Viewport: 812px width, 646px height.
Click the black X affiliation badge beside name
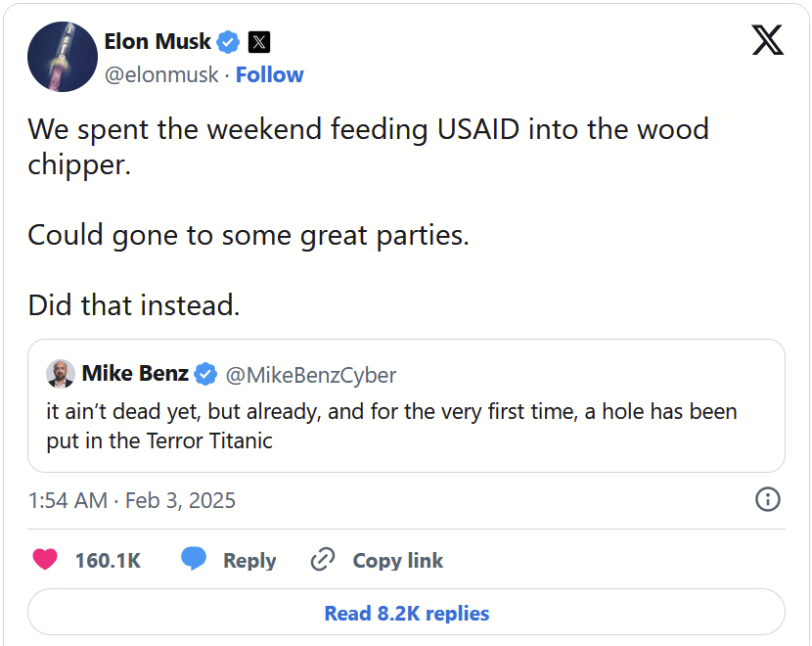point(259,42)
